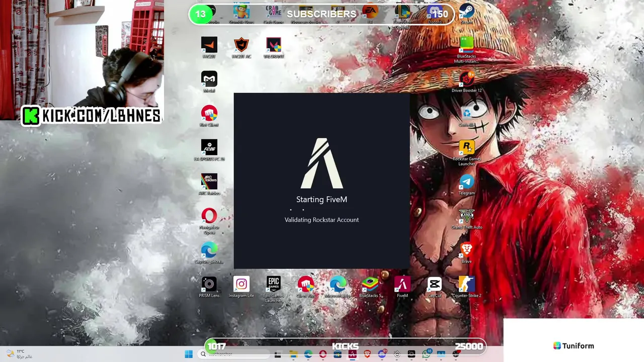The width and height of the screenshot is (644, 362).
Task: Click the FiveM logo in the splash window
Action: tap(322, 163)
